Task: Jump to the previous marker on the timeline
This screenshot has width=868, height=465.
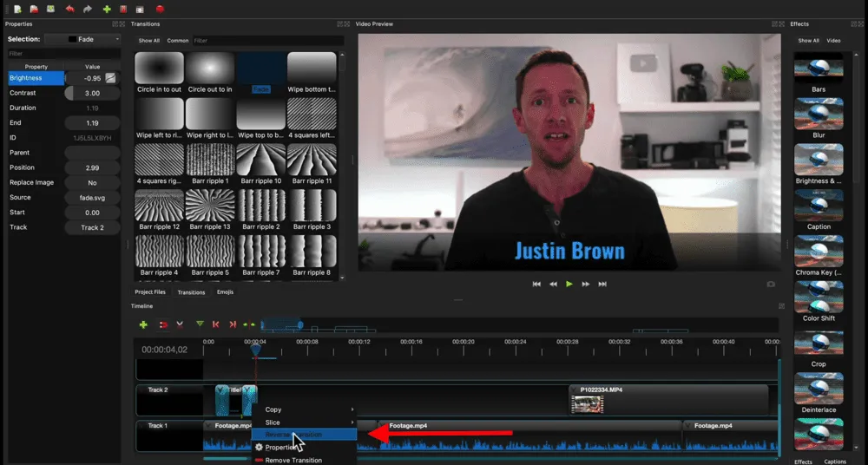Action: 216,324
